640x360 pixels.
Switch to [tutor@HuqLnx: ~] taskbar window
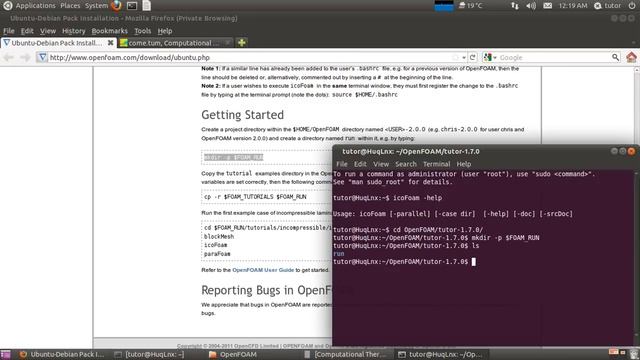pyautogui.click(x=149, y=354)
